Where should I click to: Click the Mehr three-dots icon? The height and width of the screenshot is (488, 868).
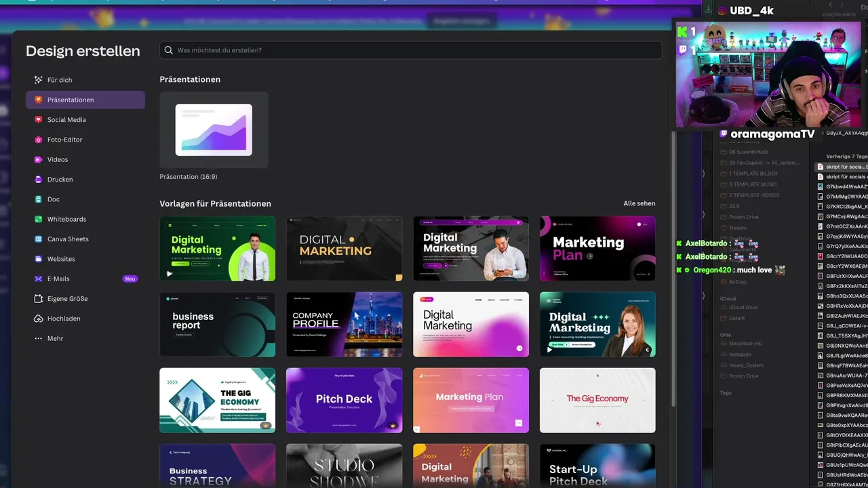coord(38,338)
